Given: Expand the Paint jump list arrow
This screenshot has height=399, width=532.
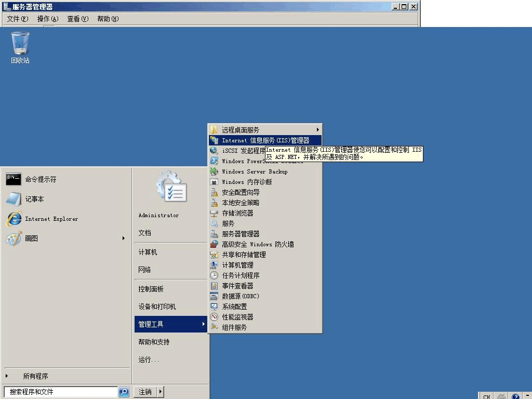Looking at the screenshot, I should (x=124, y=238).
